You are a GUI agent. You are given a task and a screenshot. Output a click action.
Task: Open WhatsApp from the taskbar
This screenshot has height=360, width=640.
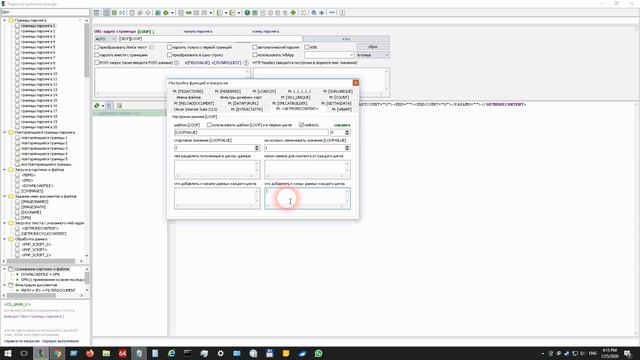[318, 353]
